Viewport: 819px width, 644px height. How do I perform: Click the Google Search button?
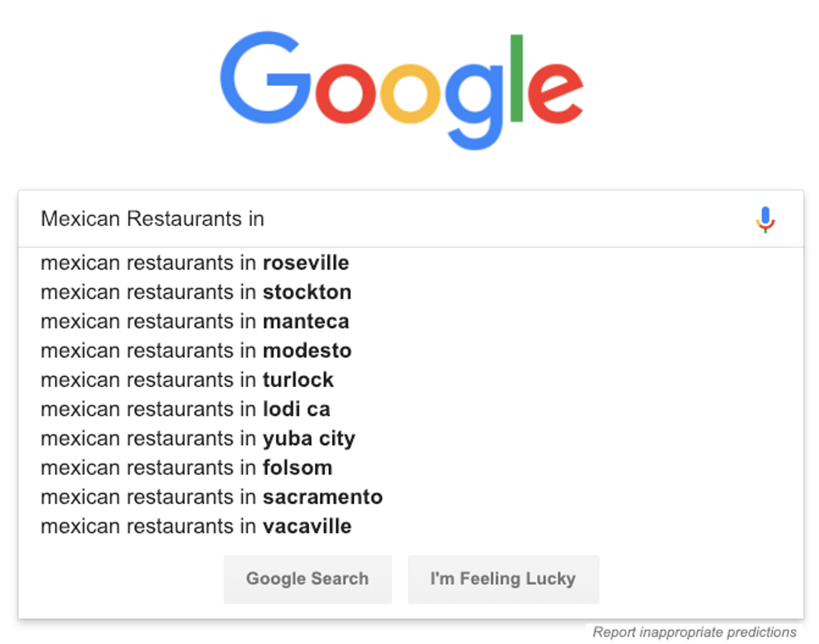pos(307,579)
